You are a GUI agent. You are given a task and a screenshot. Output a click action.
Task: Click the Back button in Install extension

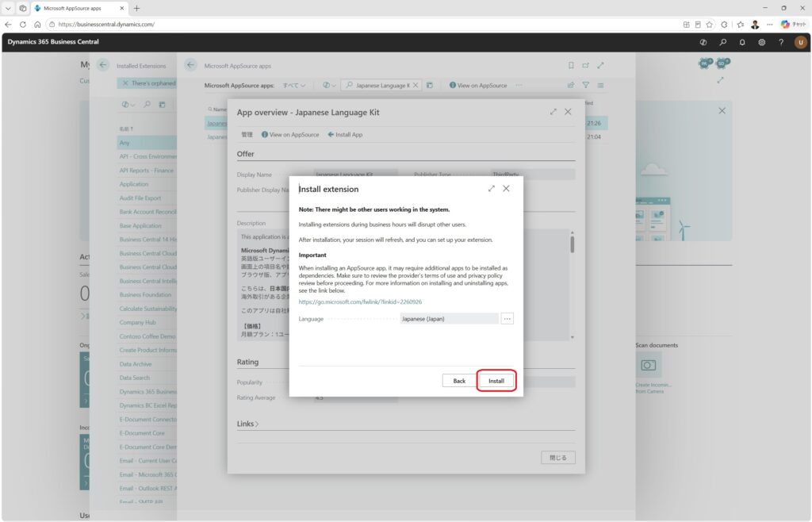click(459, 381)
